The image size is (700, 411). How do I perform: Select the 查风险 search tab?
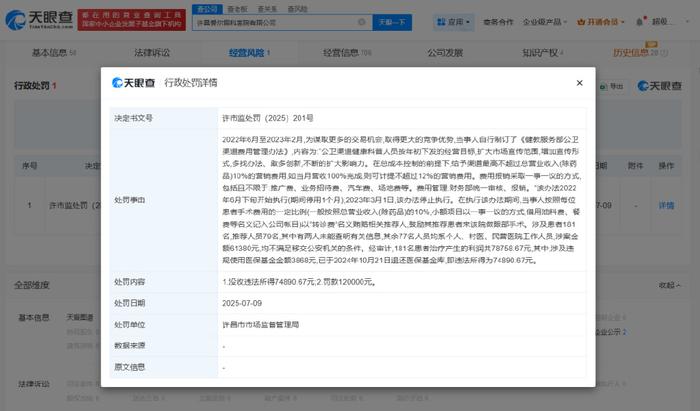coord(297,9)
